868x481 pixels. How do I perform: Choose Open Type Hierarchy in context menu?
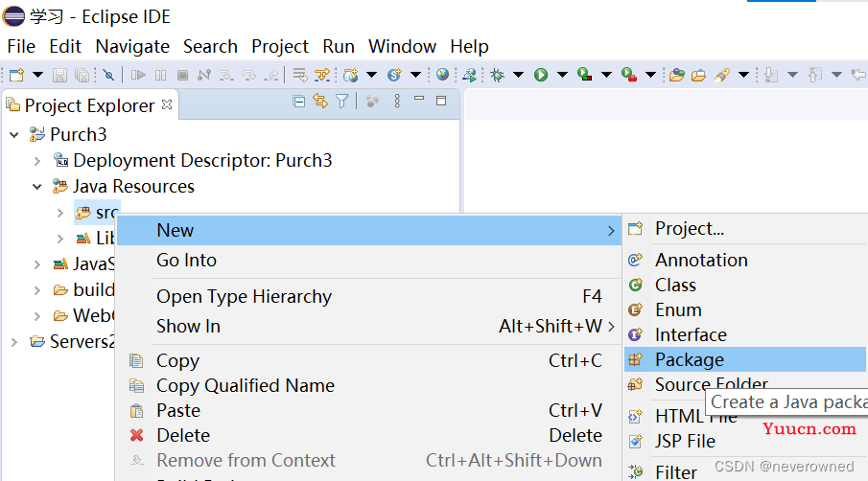pos(368,296)
